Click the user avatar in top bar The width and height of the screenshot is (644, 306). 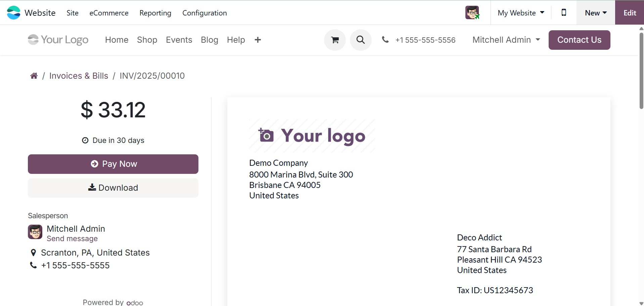click(x=472, y=13)
